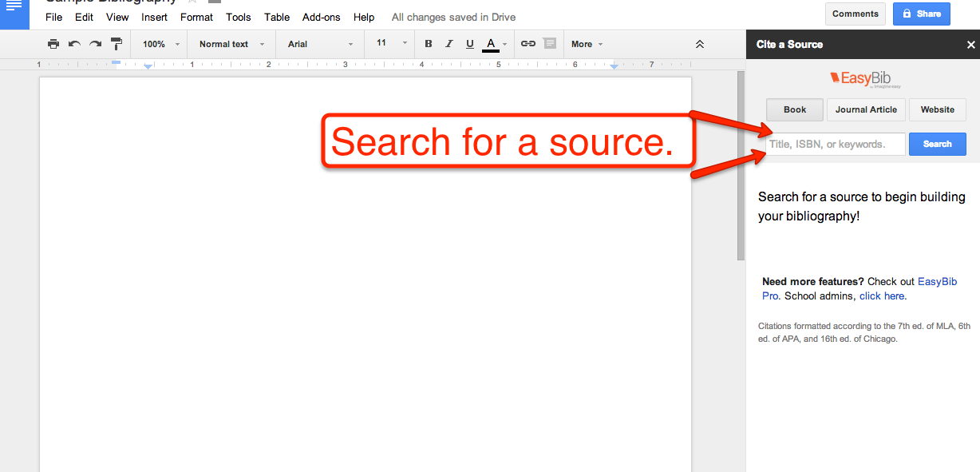Viewport: 980px width, 472px height.
Task: Undo the last action
Action: (x=75, y=44)
